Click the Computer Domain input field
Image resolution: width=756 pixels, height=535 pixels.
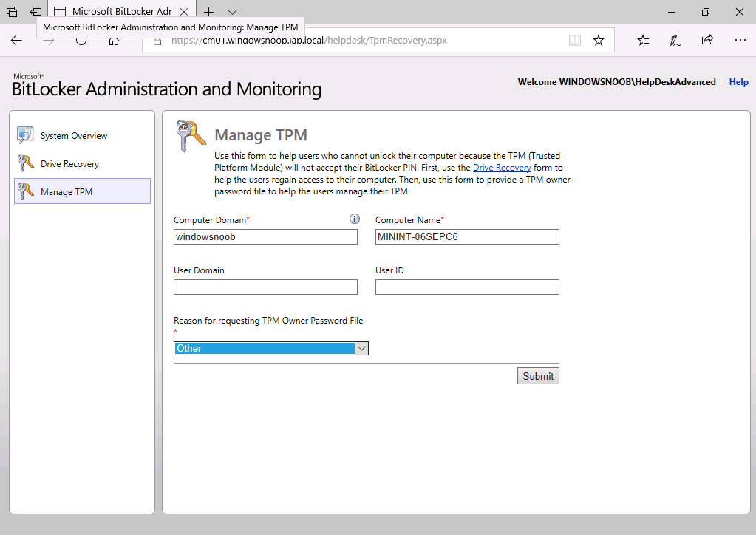click(265, 236)
